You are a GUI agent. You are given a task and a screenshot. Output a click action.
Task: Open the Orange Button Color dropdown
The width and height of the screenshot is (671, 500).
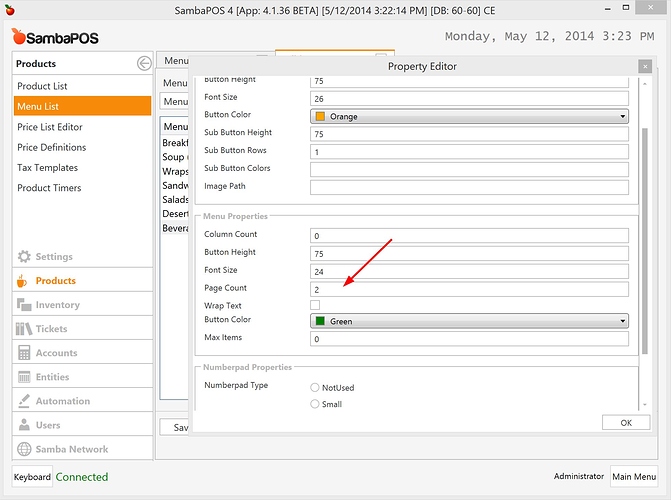469,116
